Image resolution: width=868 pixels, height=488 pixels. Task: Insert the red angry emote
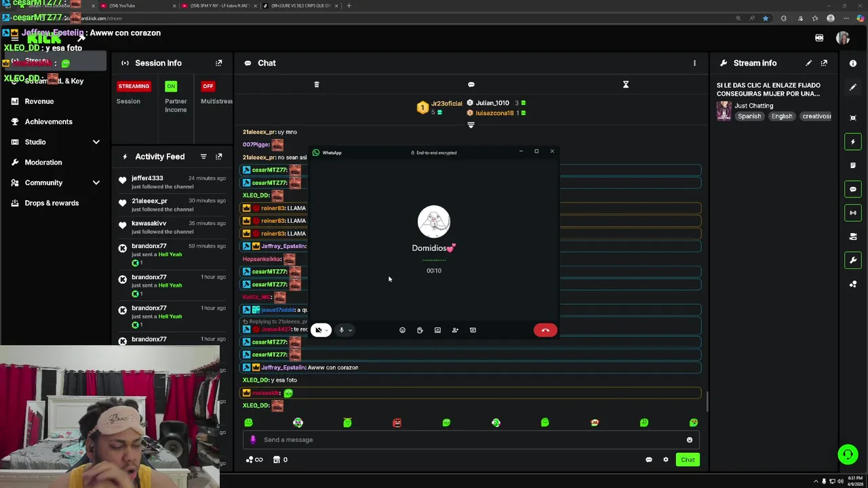coord(397,422)
